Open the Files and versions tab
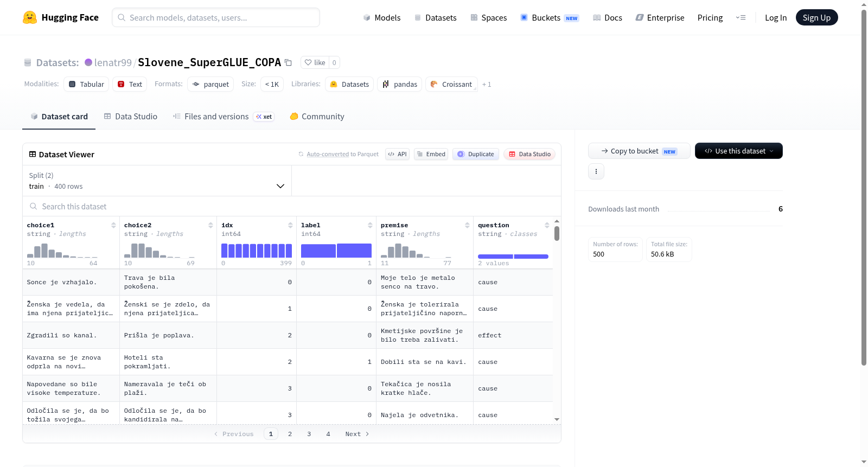Image resolution: width=868 pixels, height=467 pixels. point(224,117)
